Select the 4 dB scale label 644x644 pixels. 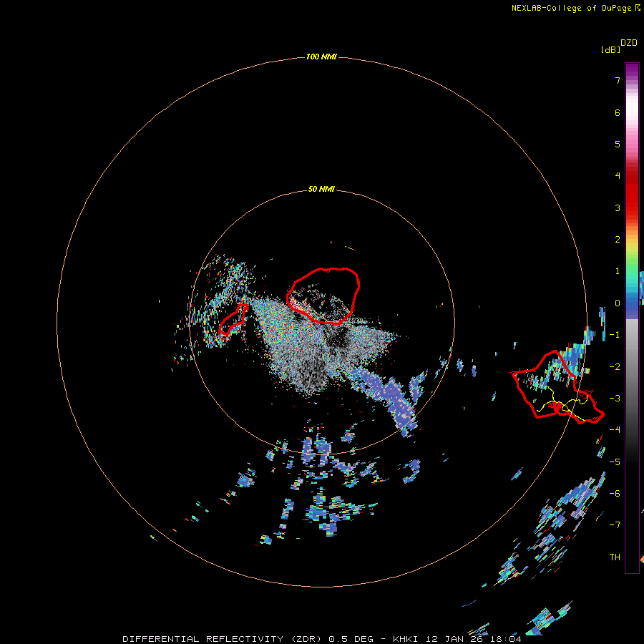(x=618, y=176)
